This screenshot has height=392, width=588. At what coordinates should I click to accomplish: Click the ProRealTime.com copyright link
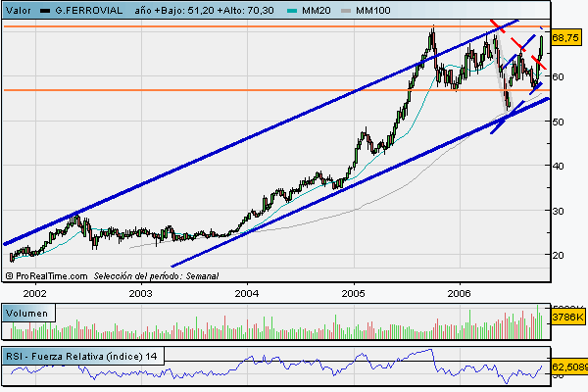point(47,276)
